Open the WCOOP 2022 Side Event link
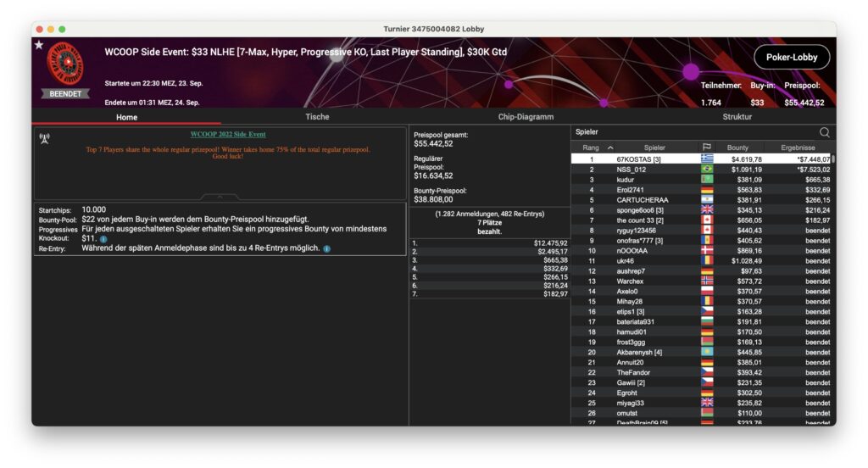The image size is (868, 468). [227, 134]
